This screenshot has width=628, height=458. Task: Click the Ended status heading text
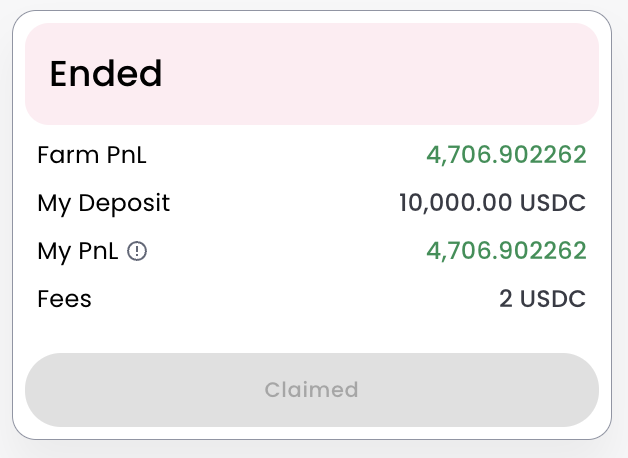coord(105,74)
